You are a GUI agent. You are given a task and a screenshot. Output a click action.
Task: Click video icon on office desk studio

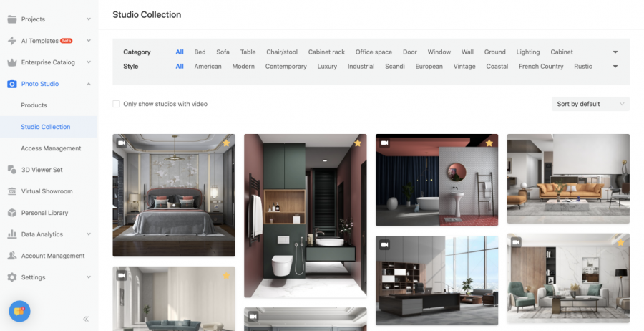coord(384,244)
